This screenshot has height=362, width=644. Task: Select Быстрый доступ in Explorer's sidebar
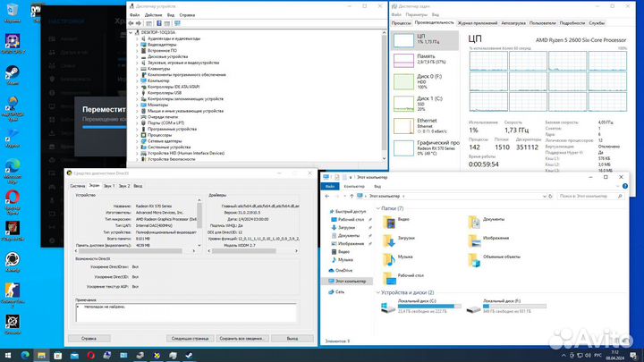(x=347, y=211)
